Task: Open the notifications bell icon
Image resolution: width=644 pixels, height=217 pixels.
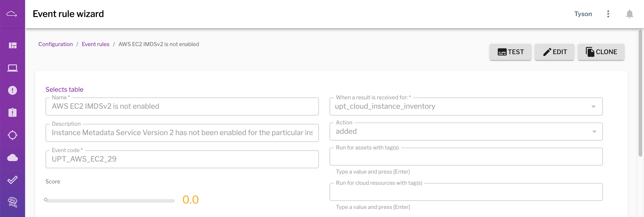Action: (x=630, y=14)
